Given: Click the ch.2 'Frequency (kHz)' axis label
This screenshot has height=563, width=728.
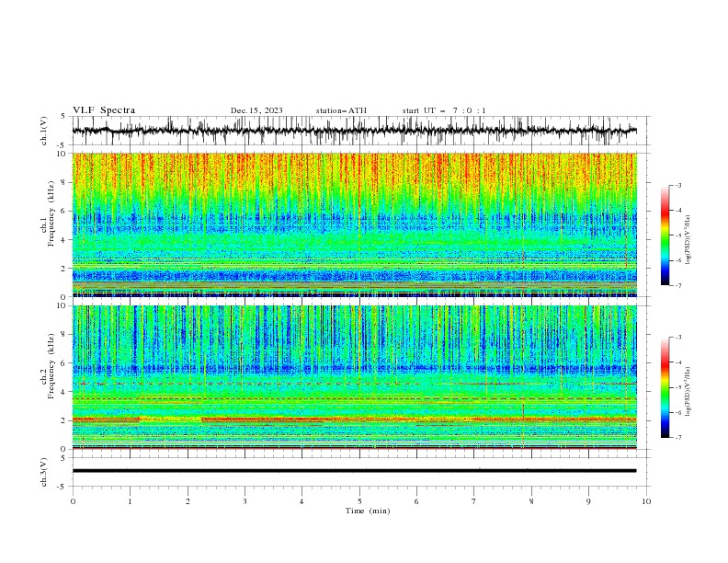Looking at the screenshot, I should [x=51, y=366].
